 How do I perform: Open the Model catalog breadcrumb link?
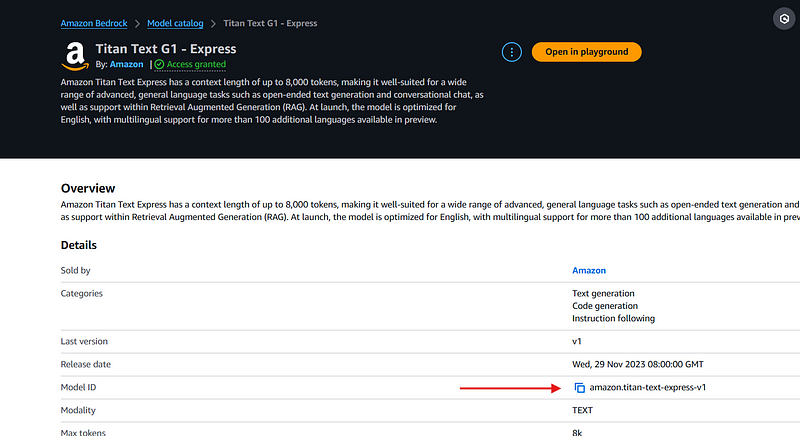(175, 23)
